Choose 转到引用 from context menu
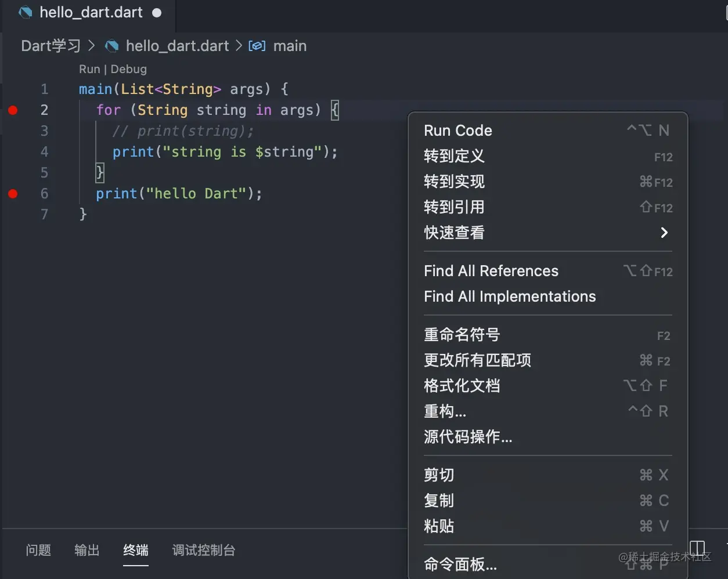This screenshot has width=728, height=579. (x=547, y=207)
